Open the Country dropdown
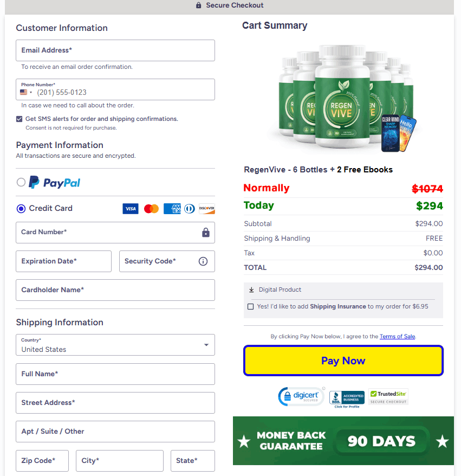 pyautogui.click(x=115, y=345)
